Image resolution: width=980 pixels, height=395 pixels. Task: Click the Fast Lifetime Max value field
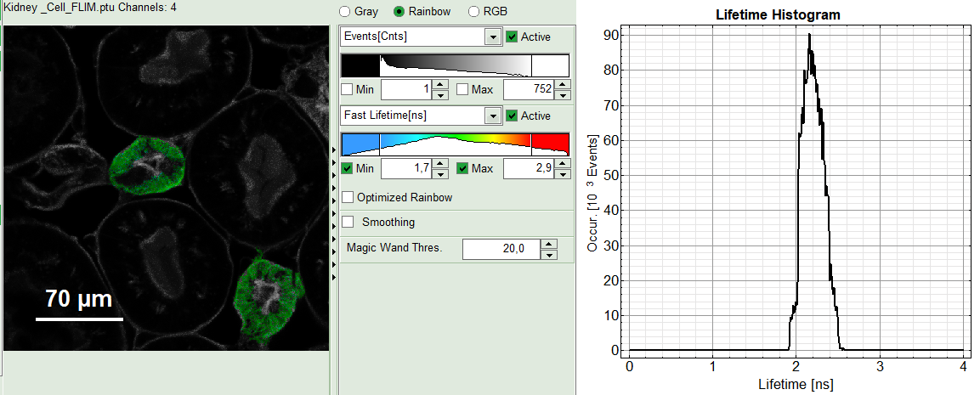click(x=528, y=169)
